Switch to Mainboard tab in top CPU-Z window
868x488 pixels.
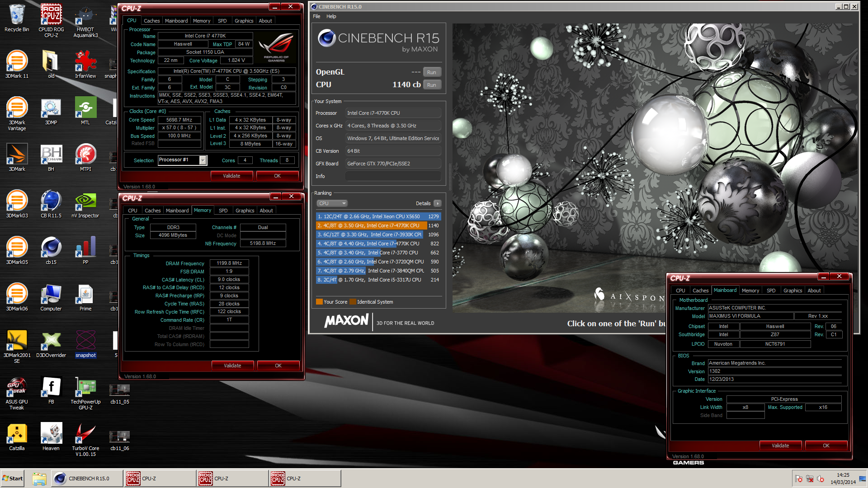point(176,21)
